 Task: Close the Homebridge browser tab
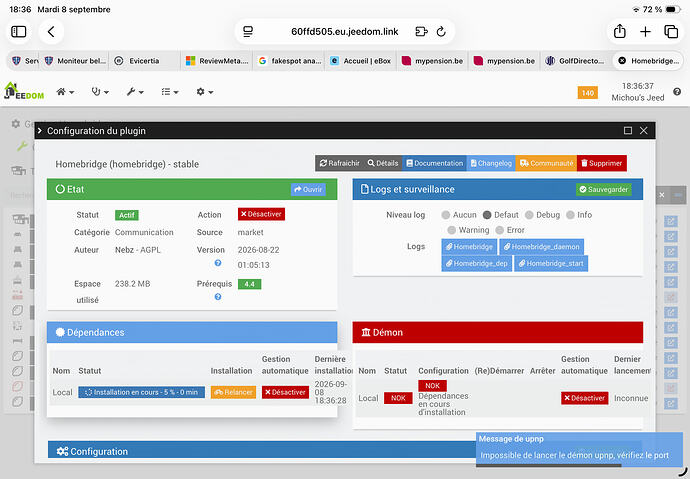point(622,61)
